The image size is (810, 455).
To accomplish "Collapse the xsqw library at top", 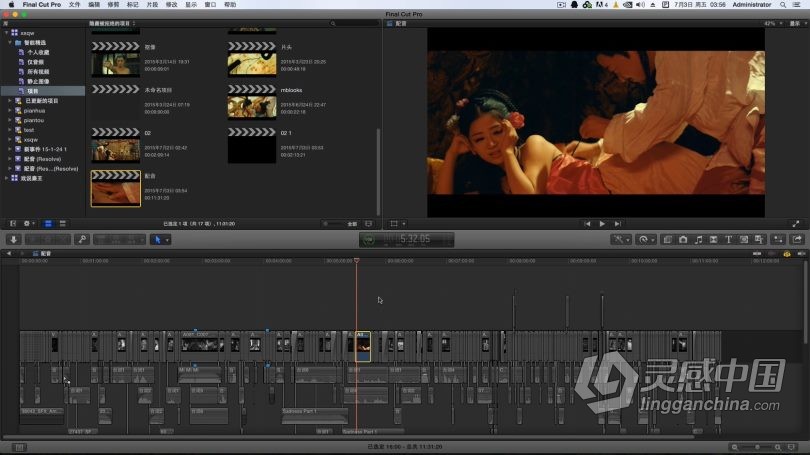I will [6, 33].
